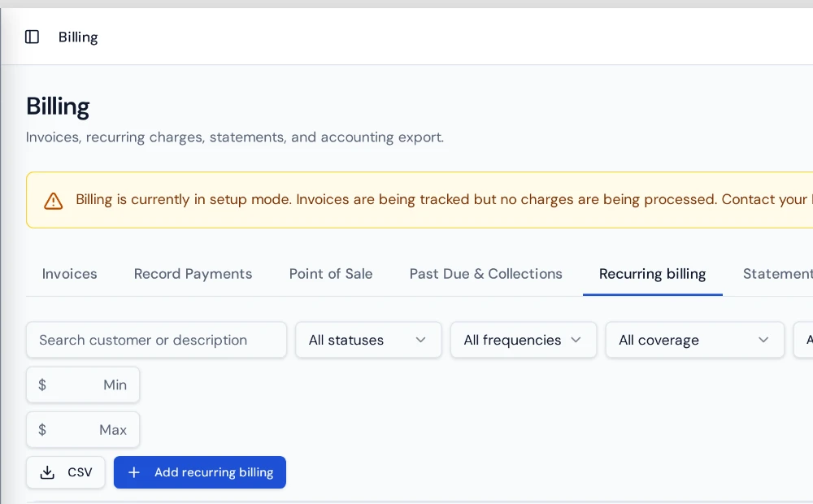Click the Search customer or description field

click(157, 340)
